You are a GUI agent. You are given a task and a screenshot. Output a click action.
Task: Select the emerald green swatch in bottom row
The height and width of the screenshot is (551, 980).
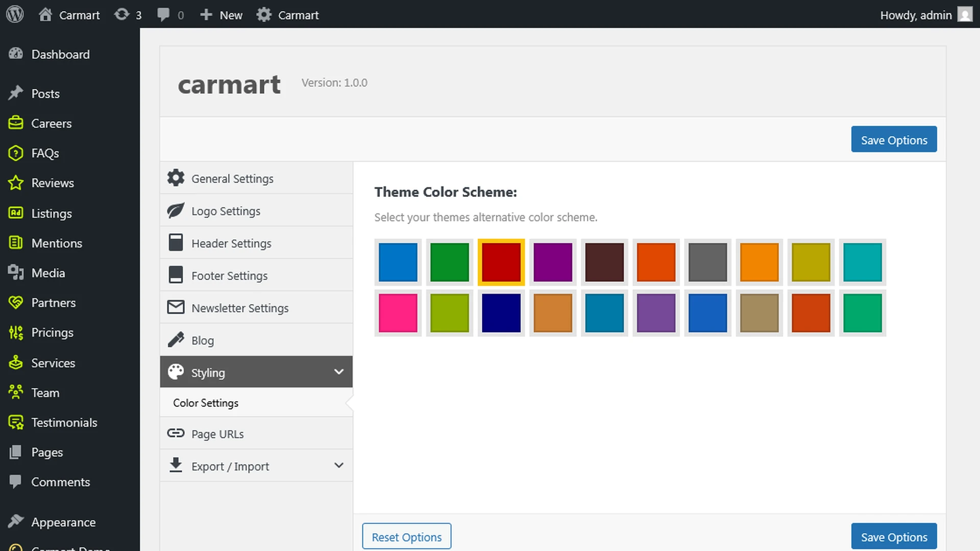tap(863, 313)
